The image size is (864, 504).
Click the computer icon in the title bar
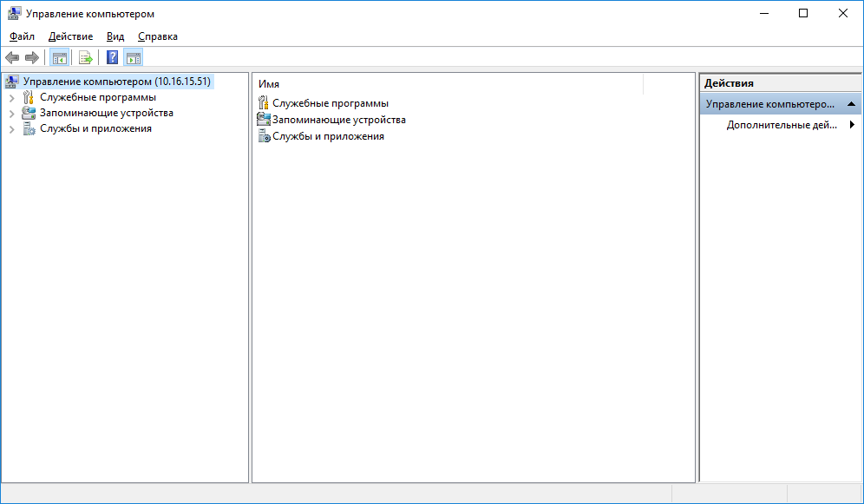tap(15, 13)
